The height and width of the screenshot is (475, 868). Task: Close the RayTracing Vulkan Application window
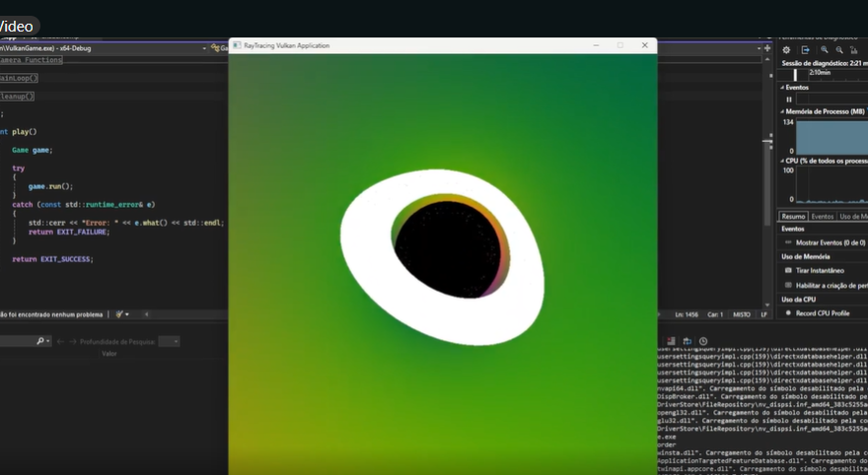click(644, 45)
